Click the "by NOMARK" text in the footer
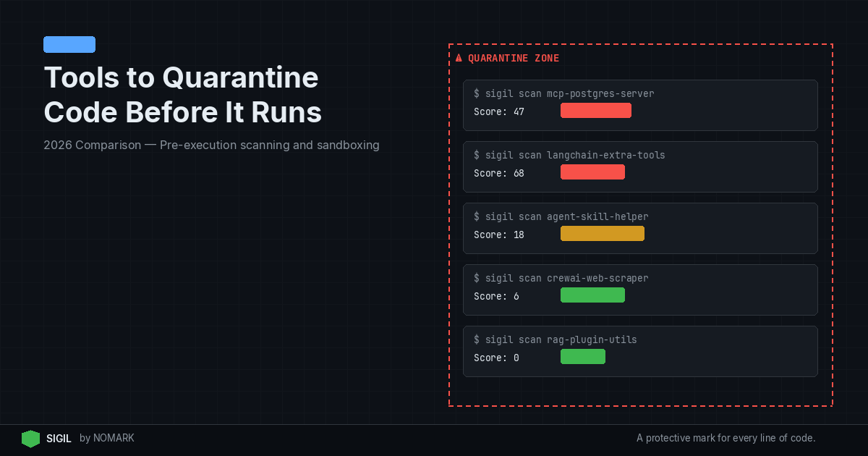This screenshot has width=868, height=456. 107,439
